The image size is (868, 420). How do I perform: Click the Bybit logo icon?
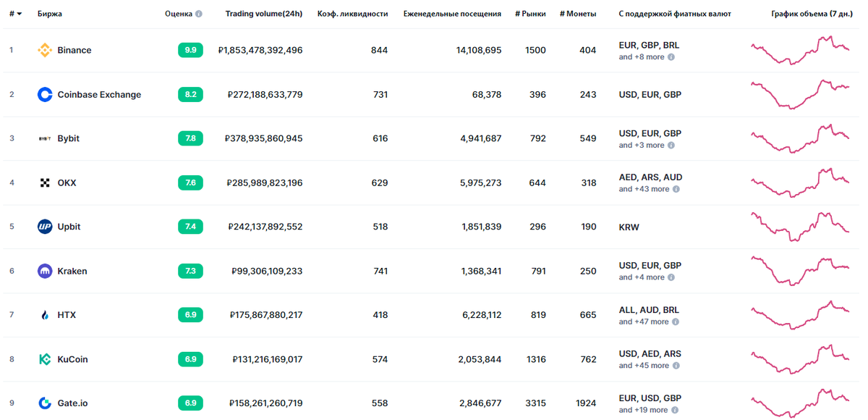45,138
